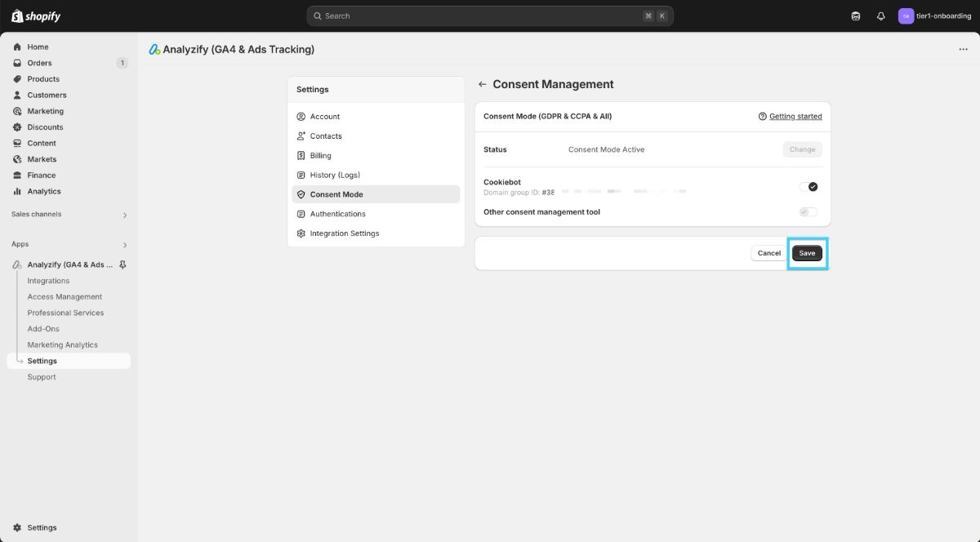Open the tier1-onboarding account avatar

(x=906, y=16)
